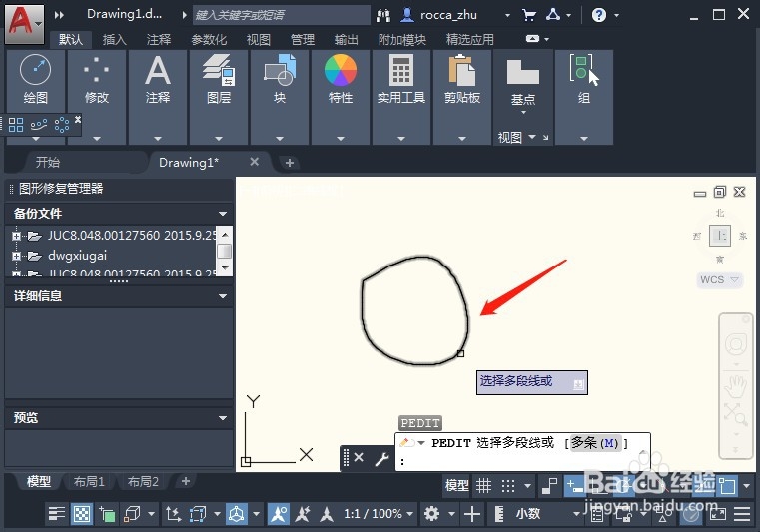This screenshot has width=760, height=532.
Task: Click the path array icon in floating toolbar
Action: pos(39,125)
